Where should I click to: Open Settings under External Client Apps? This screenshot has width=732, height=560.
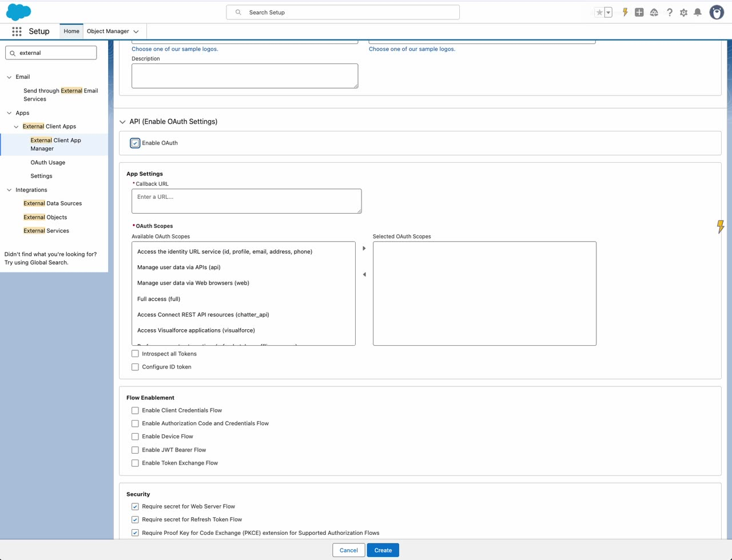pyautogui.click(x=41, y=176)
